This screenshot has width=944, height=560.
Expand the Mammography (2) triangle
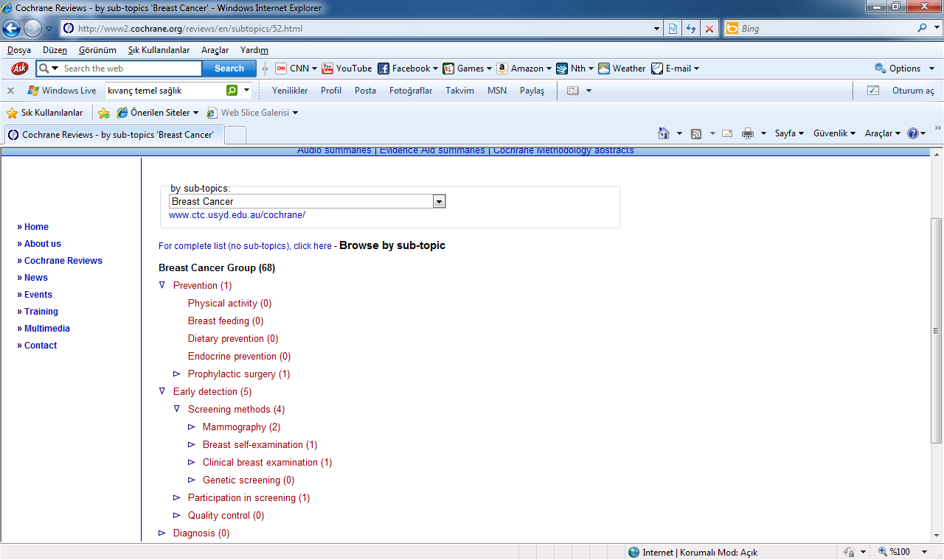[192, 427]
